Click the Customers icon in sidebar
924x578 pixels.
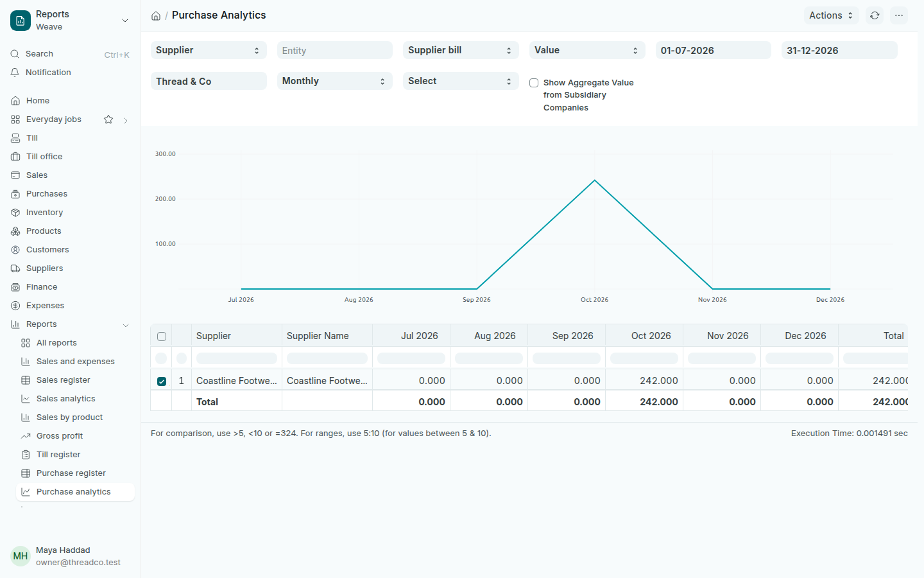15,250
